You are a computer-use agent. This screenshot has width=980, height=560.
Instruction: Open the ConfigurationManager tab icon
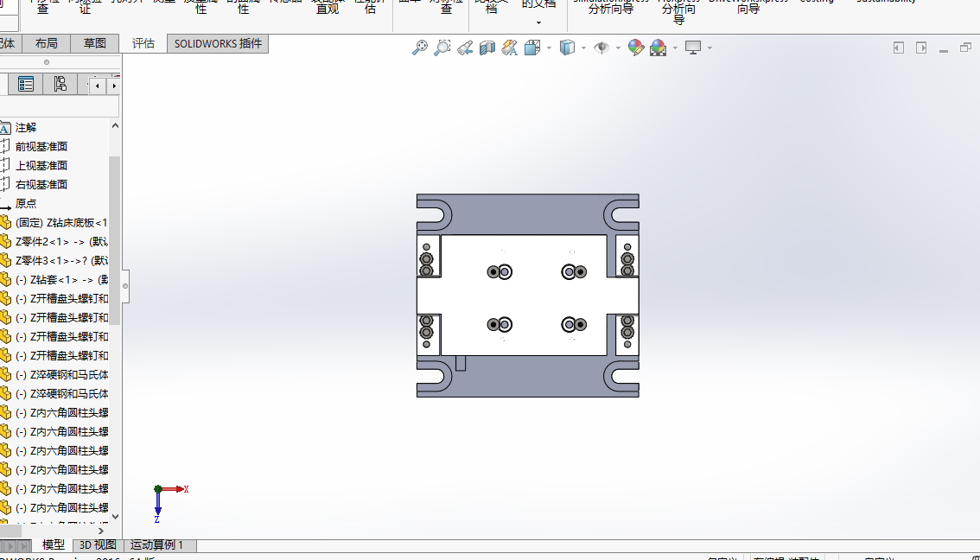tap(60, 84)
